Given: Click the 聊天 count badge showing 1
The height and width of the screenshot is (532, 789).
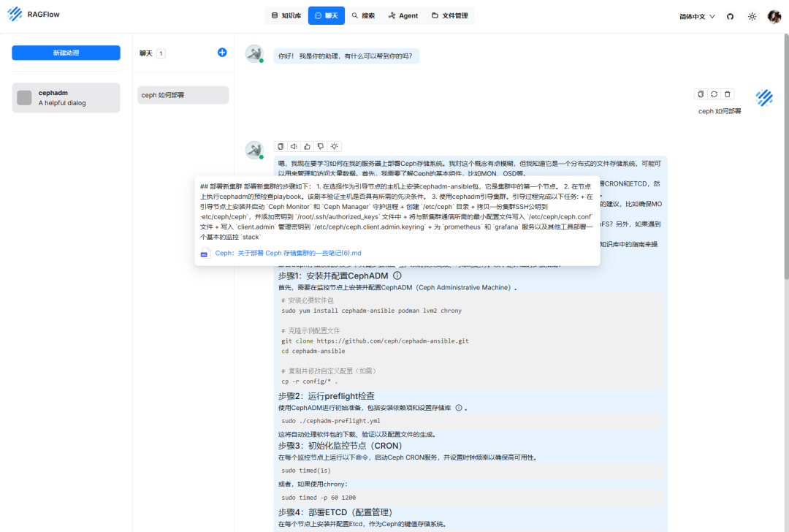Looking at the screenshot, I should [161, 53].
